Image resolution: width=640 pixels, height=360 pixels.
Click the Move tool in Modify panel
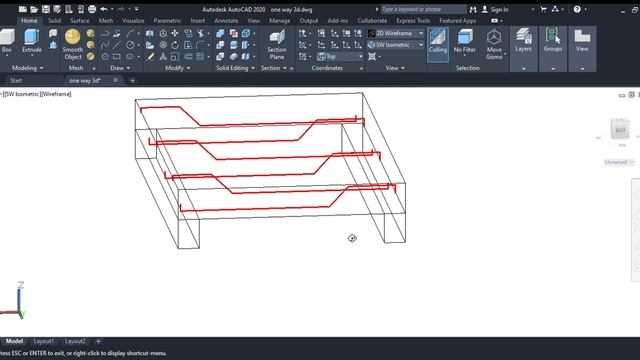[175, 33]
